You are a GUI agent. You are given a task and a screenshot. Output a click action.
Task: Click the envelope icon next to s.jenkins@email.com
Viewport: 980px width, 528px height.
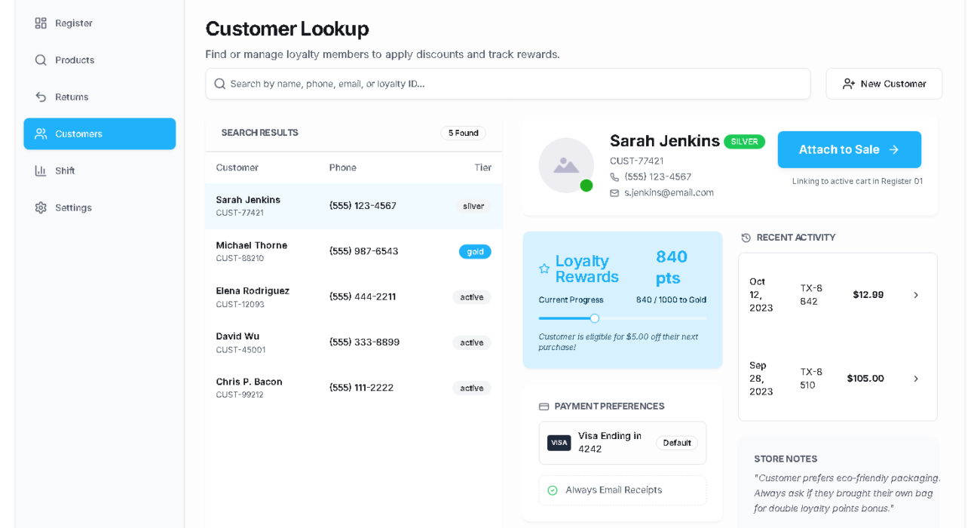(x=614, y=193)
